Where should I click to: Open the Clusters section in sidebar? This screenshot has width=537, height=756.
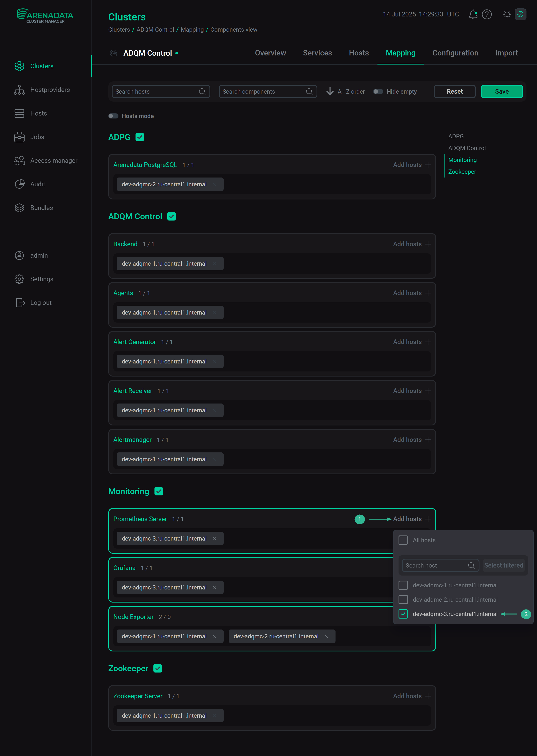pyautogui.click(x=42, y=66)
